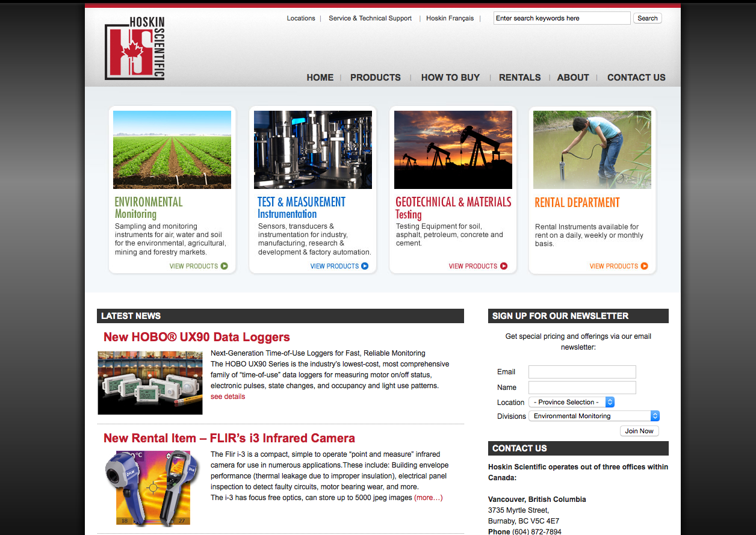Viewport: 756px width, 535px height.
Task: Click VIEW PRODUCTS under Geotechnical & Materials
Action: pyautogui.click(x=473, y=266)
